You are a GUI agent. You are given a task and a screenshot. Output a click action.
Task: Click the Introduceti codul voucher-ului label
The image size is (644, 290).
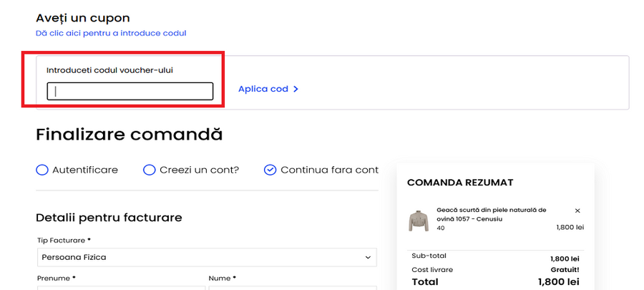pyautogui.click(x=109, y=70)
